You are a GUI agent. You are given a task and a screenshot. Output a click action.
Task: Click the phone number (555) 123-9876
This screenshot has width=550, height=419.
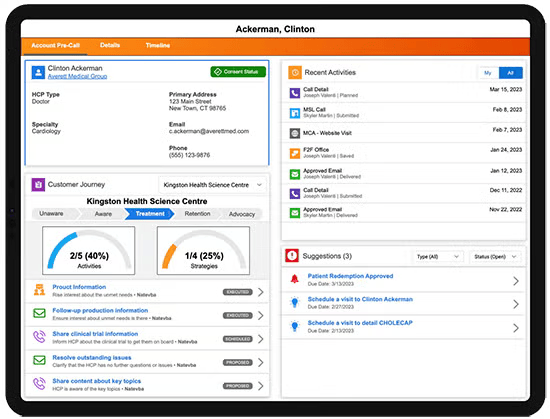(189, 155)
